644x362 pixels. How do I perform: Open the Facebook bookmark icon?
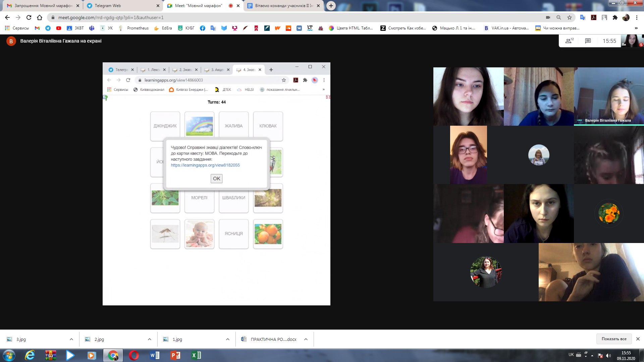click(202, 28)
